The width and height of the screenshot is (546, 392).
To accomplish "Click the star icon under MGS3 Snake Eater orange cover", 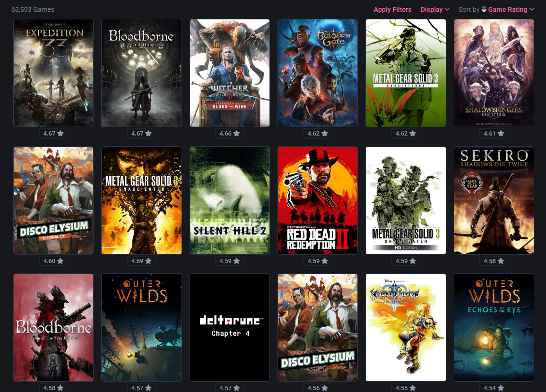I will tap(149, 261).
